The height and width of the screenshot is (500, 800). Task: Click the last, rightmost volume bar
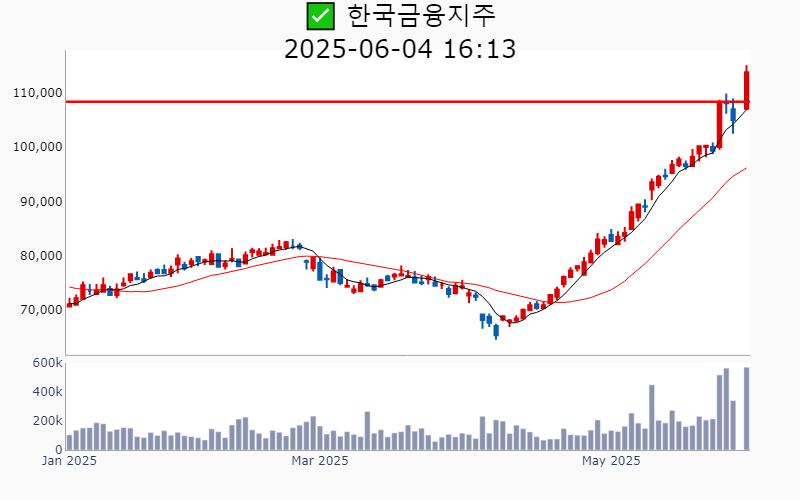746,409
